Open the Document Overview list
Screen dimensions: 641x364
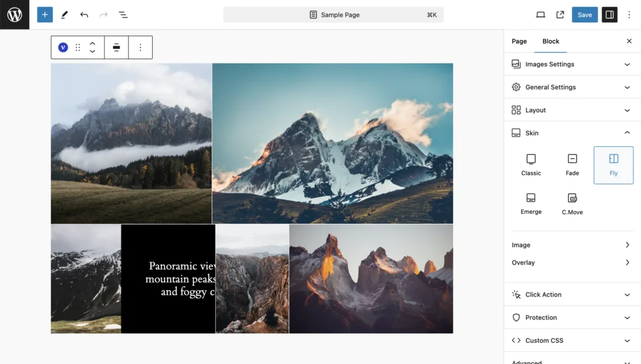[x=123, y=15]
